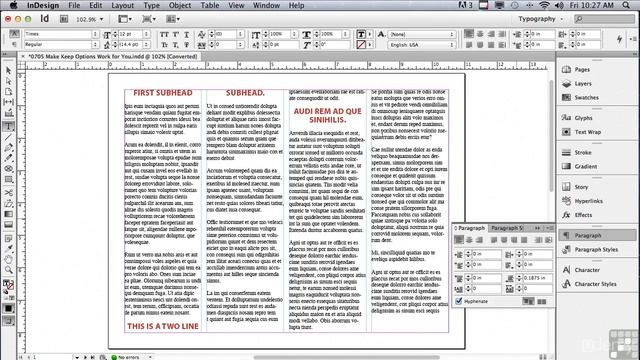Switch to Paragraph Formatting Controls mode

click(x=14, y=44)
